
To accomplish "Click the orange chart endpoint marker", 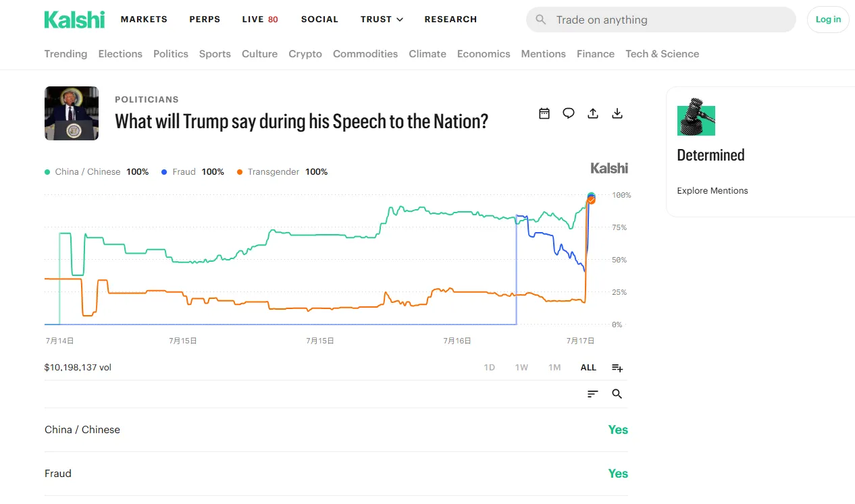I will (x=591, y=200).
